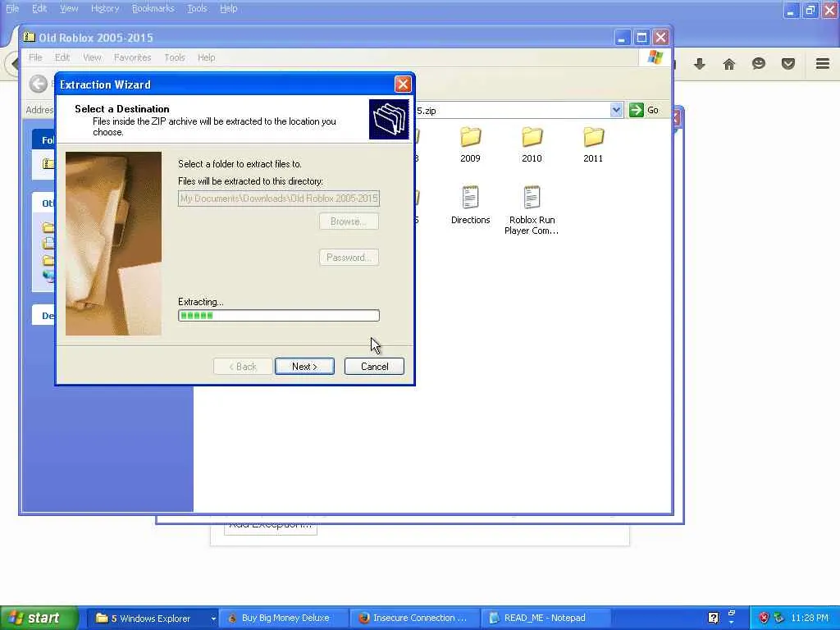Screen dimensions: 840x630
Task: Click the Windows flag logo in Explorer
Action: (655, 57)
